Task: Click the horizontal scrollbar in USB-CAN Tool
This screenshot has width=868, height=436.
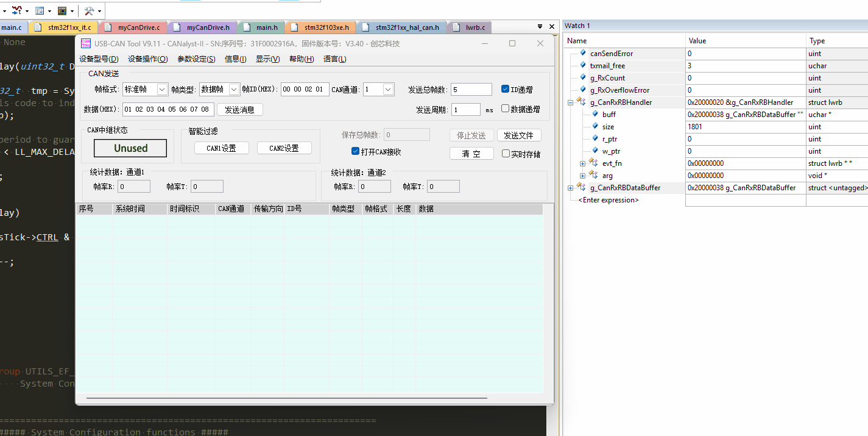Action: tap(286, 398)
